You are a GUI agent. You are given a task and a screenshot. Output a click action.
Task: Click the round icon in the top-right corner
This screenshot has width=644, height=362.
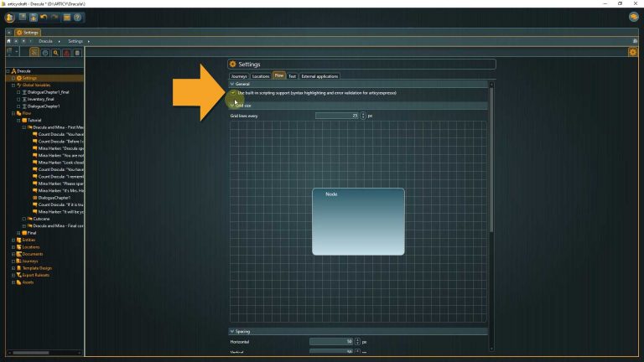pyautogui.click(x=633, y=17)
